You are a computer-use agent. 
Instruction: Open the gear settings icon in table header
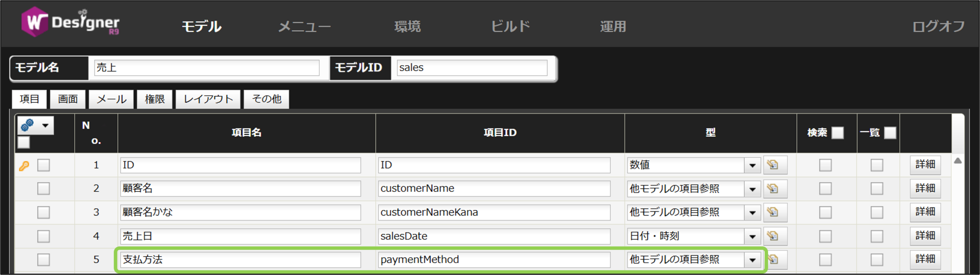[28, 125]
